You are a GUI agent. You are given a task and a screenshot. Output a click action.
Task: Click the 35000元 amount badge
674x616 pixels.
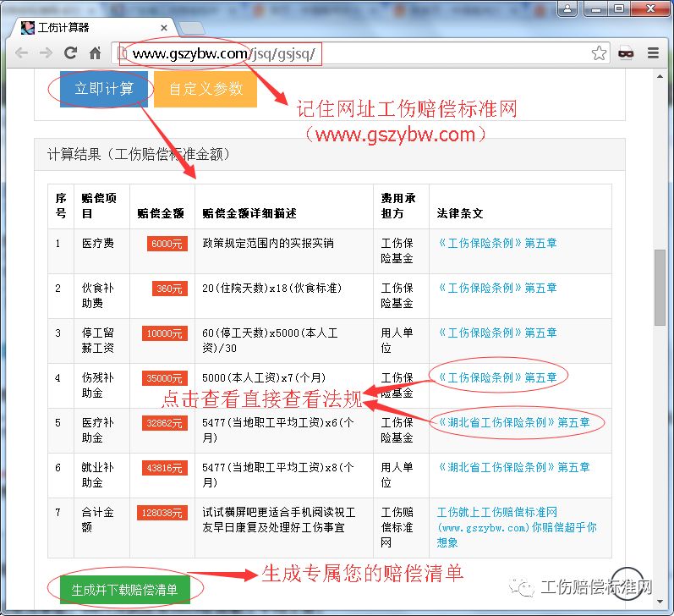[x=165, y=378]
